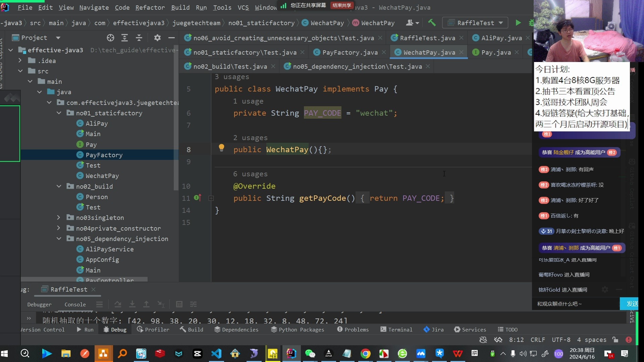The width and height of the screenshot is (644, 362).
Task: Click the read-only lock icon in status bar
Action: 615,340
